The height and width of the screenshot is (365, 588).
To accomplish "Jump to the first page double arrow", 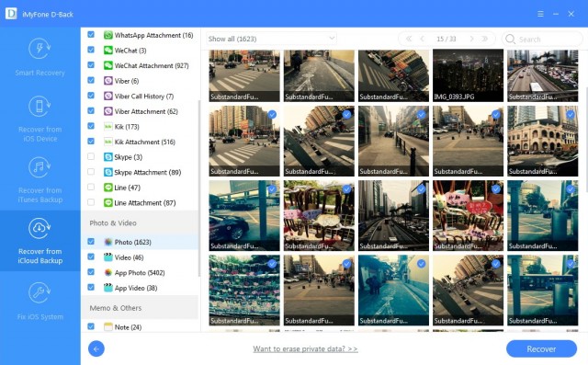I will [x=409, y=39].
